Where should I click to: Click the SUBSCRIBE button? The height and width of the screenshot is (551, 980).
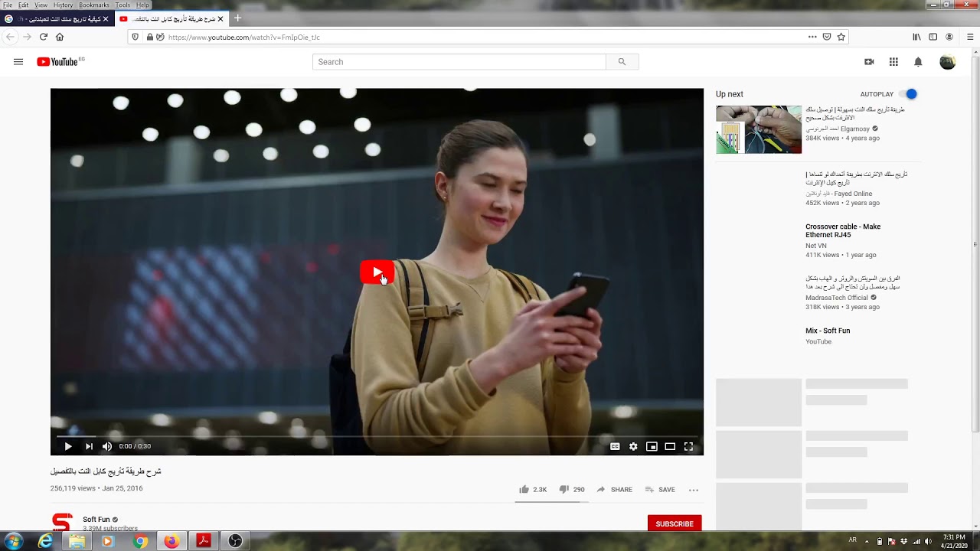[x=675, y=523]
